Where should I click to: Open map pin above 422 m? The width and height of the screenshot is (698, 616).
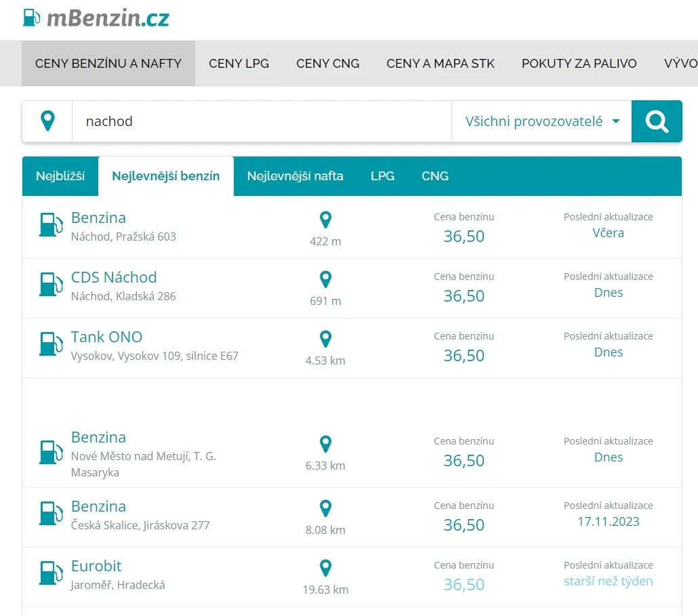[x=325, y=220]
